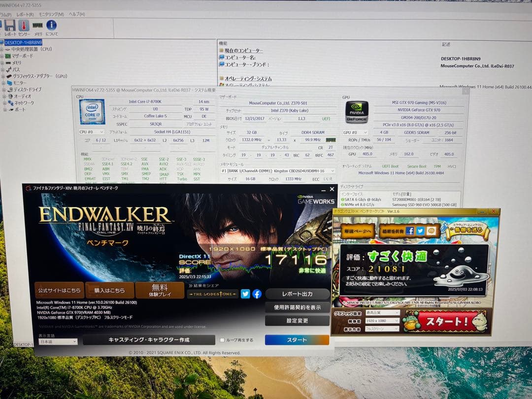
Task: Open the ヘルプ(H) menu in HWiNFO
Action: tap(76, 15)
